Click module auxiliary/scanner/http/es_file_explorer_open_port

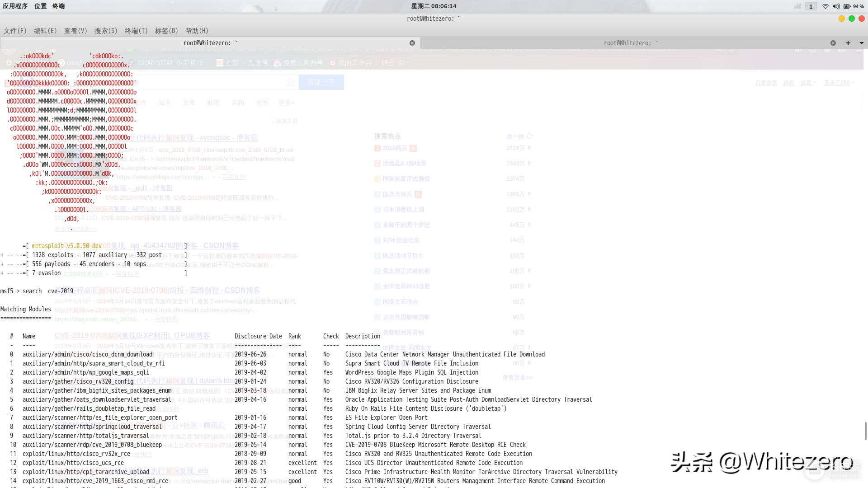100,418
